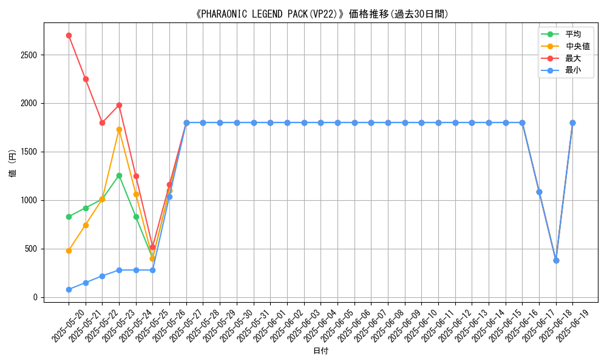
Task: Select the 平均 legend label
Action: [x=573, y=34]
